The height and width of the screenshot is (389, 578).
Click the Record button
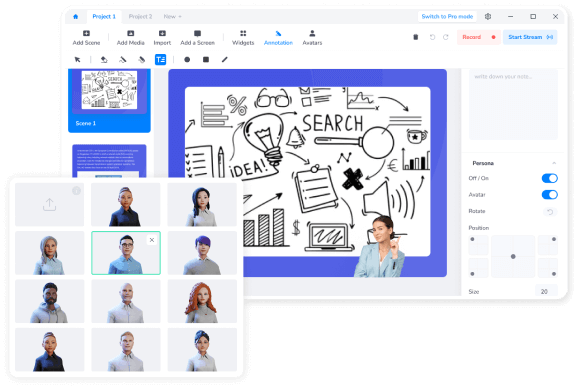tap(478, 37)
